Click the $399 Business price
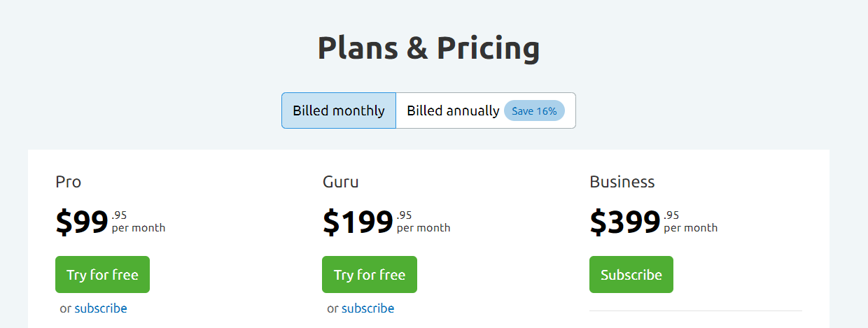The width and height of the screenshot is (868, 328). coord(625,222)
